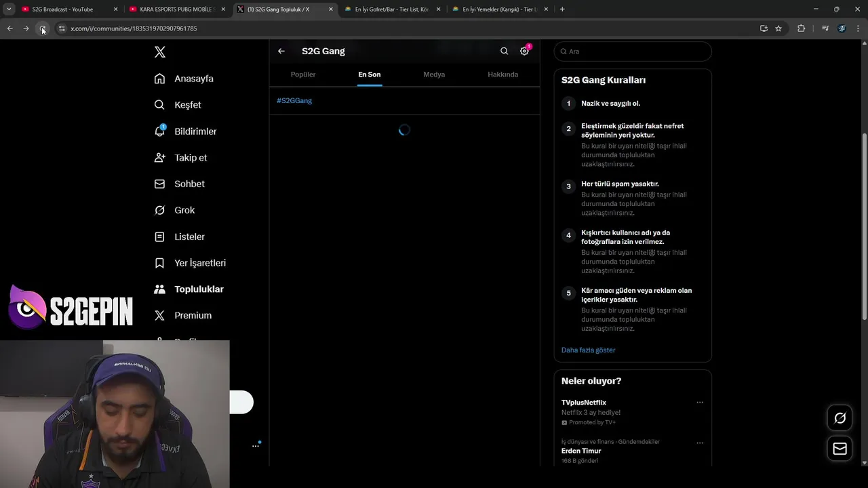Open Chrome side panel icon
Screen dimensions: 868x488
tap(825, 28)
